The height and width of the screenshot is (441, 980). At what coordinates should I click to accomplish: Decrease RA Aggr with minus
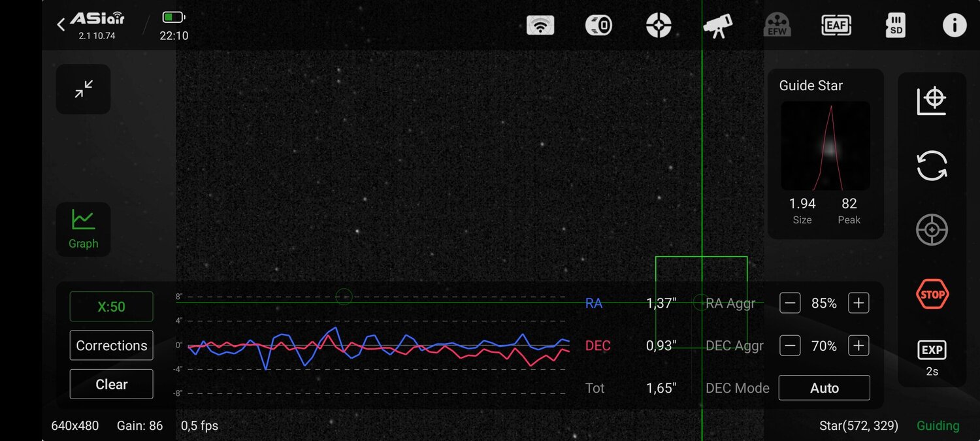[790, 303]
